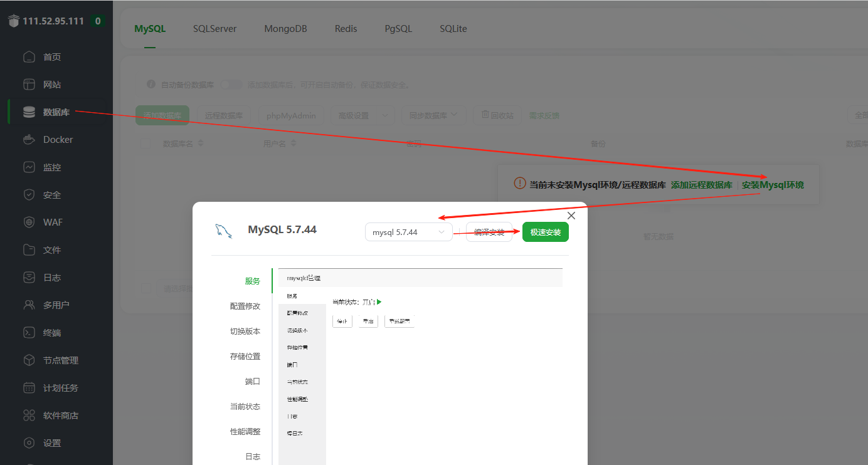
Task: Click the WAF globe shield icon
Action: (x=29, y=222)
